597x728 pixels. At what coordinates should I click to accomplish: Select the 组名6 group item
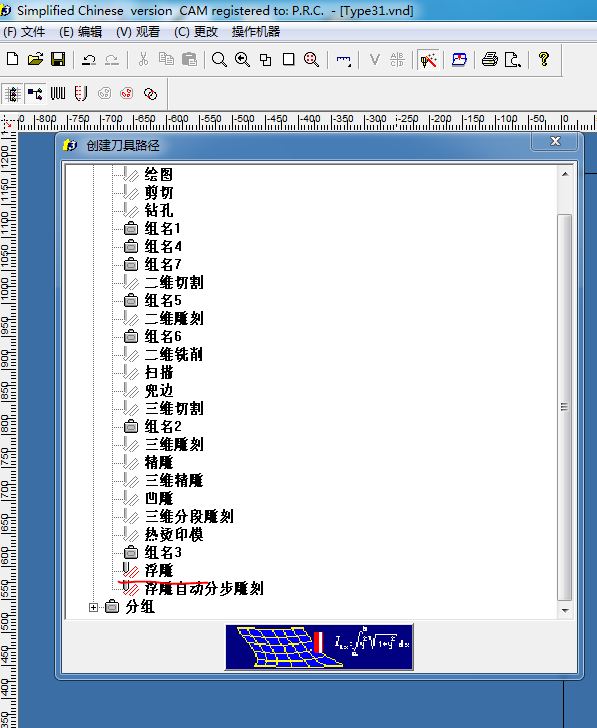pyautogui.click(x=163, y=336)
